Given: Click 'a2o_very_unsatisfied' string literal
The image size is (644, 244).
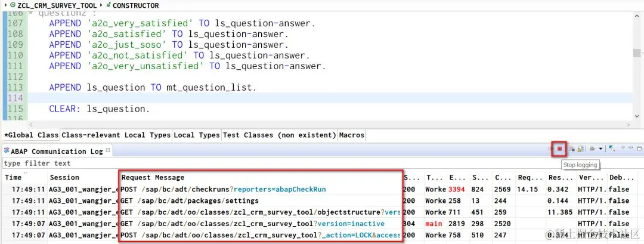Looking at the screenshot, I should click(x=145, y=66).
